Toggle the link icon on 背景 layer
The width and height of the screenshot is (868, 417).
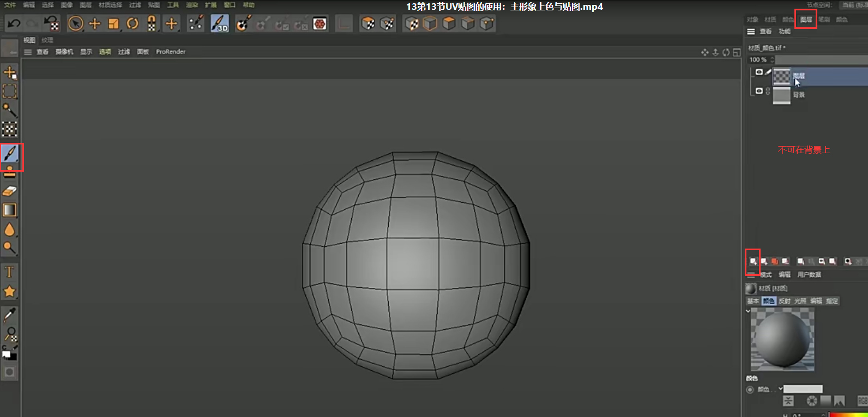pos(768,91)
